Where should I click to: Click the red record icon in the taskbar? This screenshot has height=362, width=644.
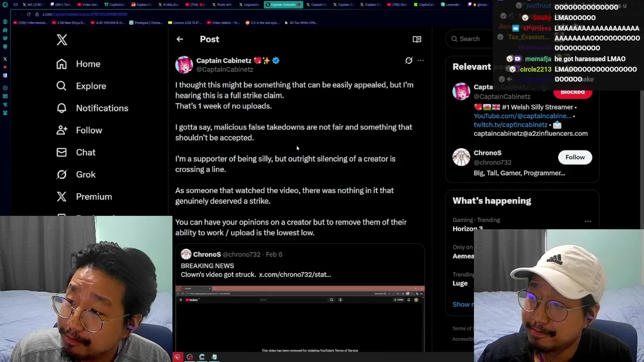[x=177, y=357]
